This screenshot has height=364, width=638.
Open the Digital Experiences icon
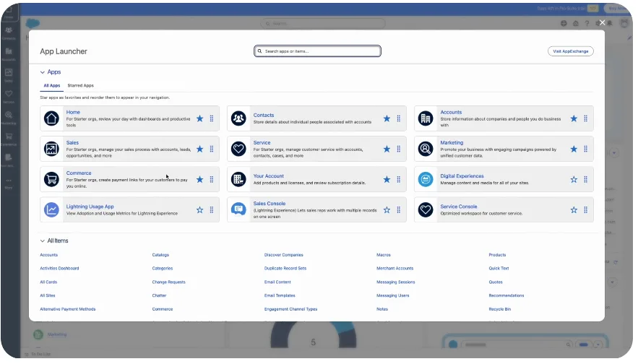tap(426, 179)
